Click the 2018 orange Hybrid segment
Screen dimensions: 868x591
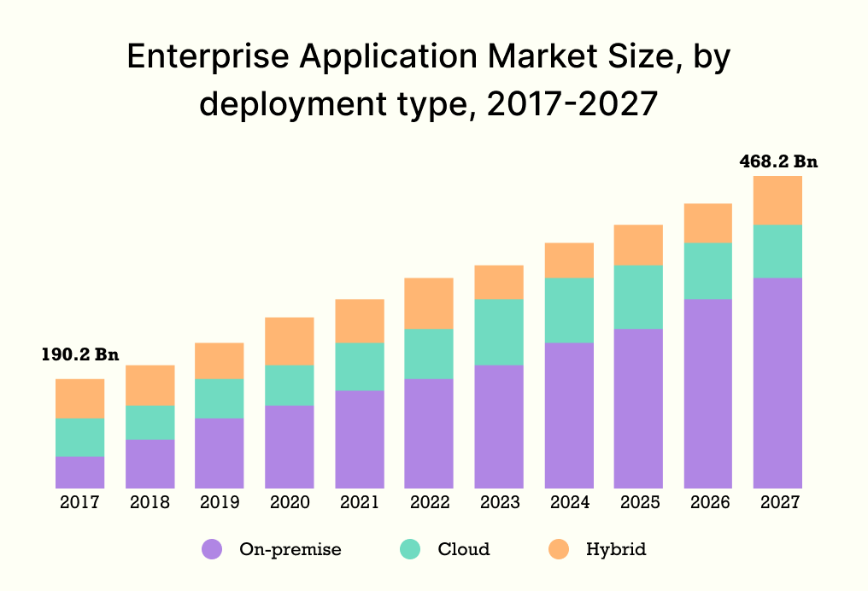click(150, 385)
